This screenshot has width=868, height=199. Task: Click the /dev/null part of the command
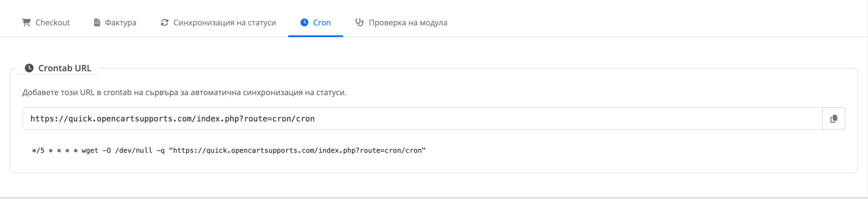coord(134,151)
